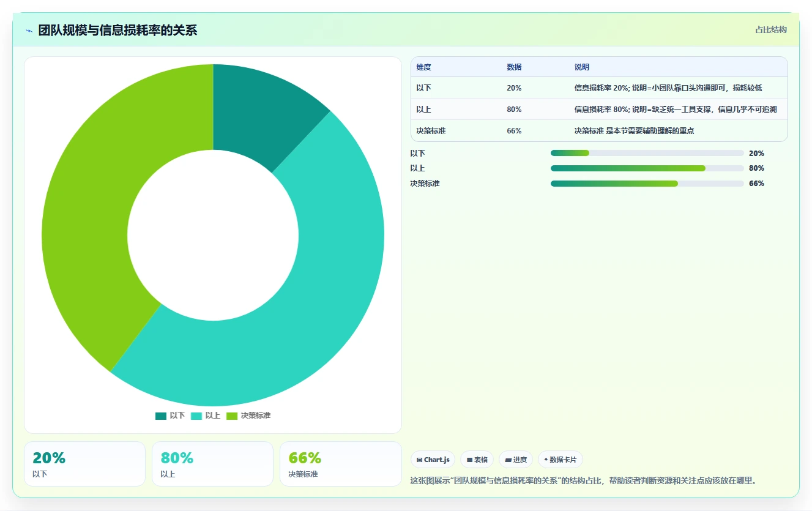This screenshot has height=511, width=812.
Task: Click the 以下 progress bar
Action: click(x=647, y=153)
